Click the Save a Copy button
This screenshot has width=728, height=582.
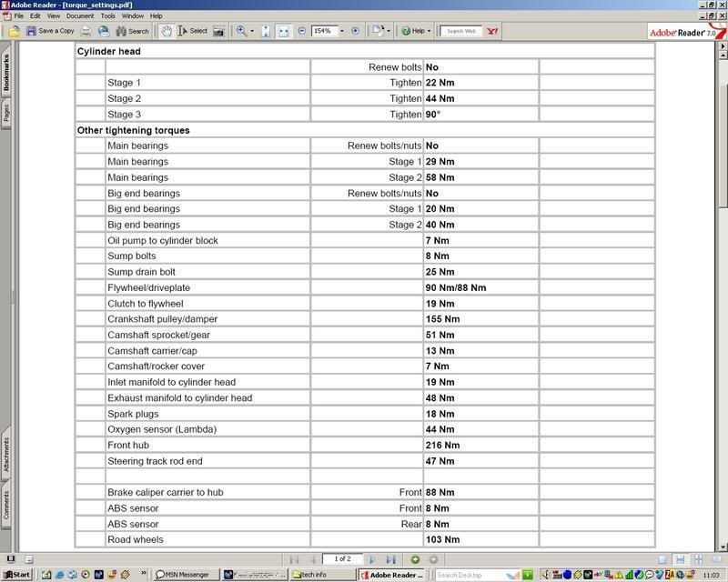tap(50, 31)
